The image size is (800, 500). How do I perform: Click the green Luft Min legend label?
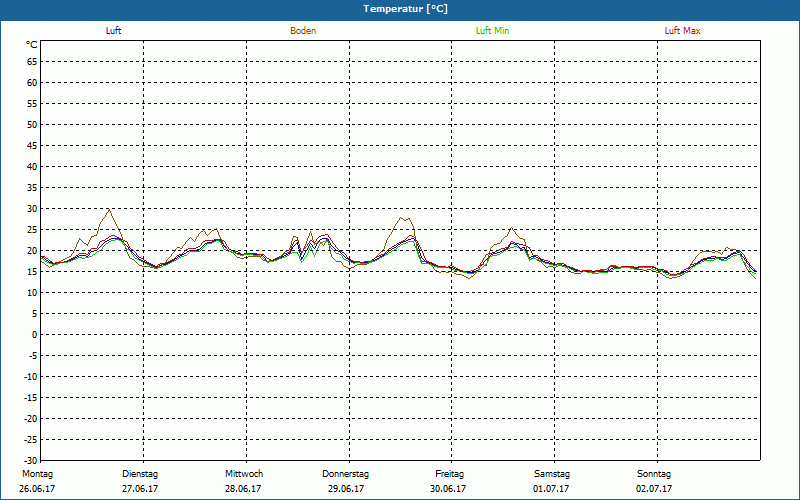[492, 31]
